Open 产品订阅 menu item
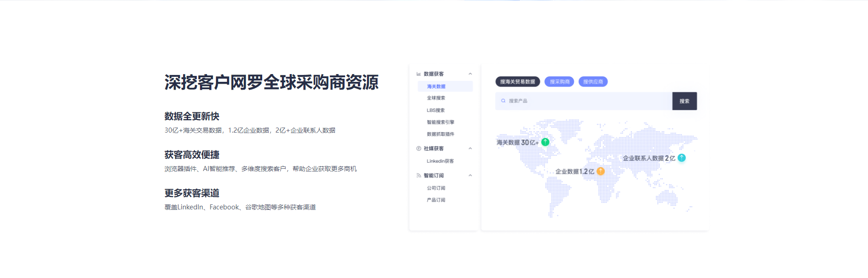 [x=436, y=200]
